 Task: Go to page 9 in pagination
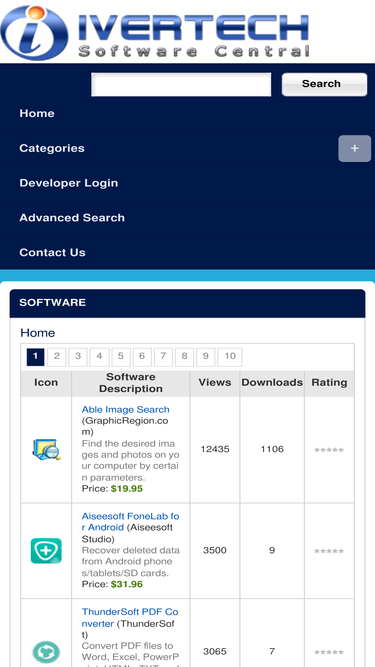pos(206,357)
